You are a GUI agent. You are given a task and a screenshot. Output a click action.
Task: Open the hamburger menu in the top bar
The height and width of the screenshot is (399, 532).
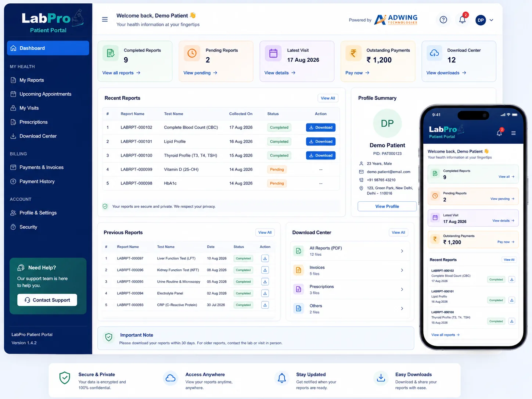point(105,19)
